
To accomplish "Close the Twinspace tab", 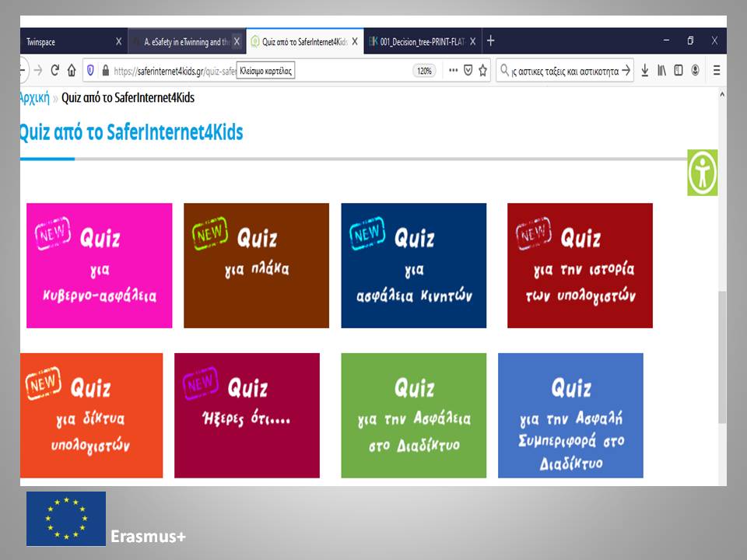I will click(x=118, y=41).
